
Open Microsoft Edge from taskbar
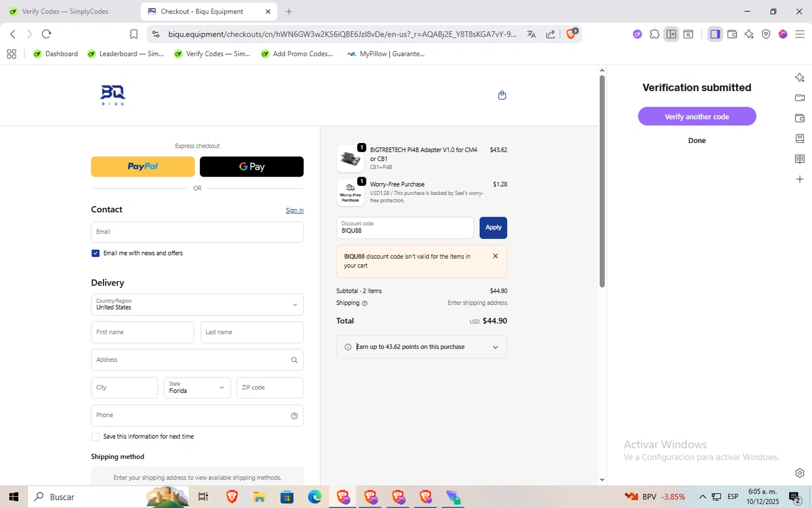(x=315, y=497)
